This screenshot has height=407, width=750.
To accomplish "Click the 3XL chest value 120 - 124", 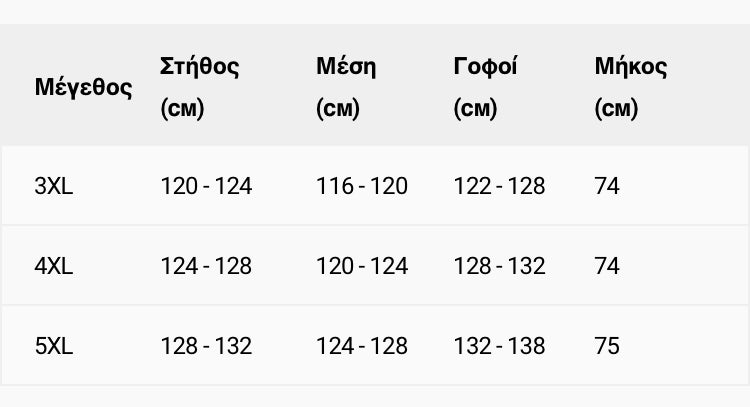I will pyautogui.click(x=206, y=186).
